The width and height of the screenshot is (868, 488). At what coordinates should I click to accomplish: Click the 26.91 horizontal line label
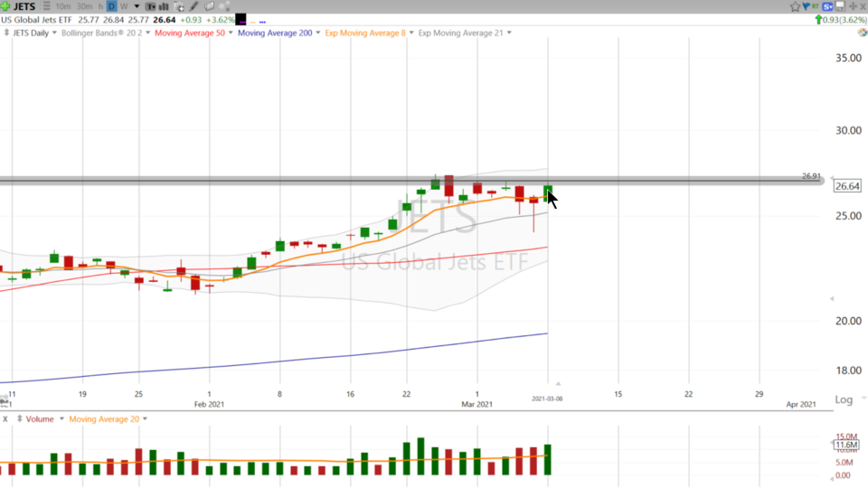pos(811,176)
